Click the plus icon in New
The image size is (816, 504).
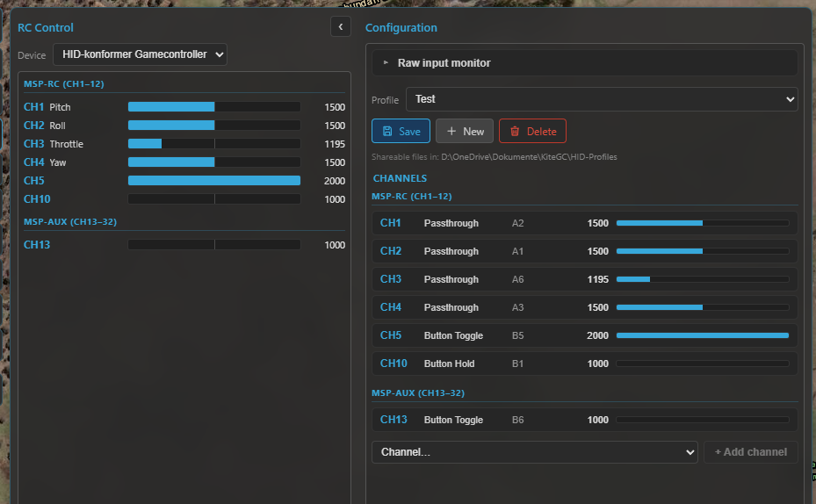click(451, 131)
